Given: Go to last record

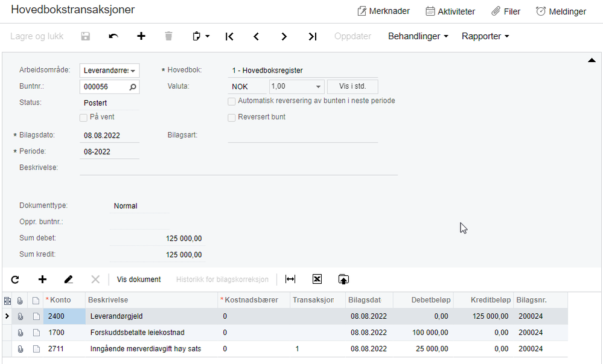Looking at the screenshot, I should click(312, 36).
